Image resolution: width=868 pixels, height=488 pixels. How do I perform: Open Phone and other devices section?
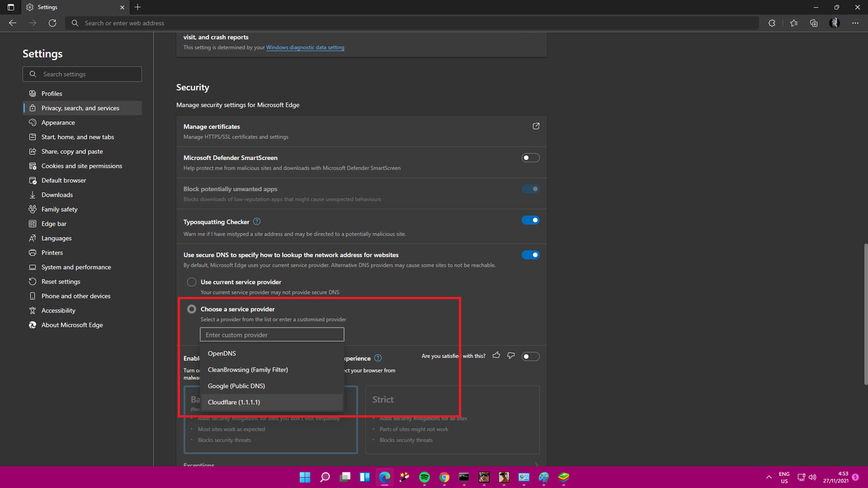click(82, 296)
